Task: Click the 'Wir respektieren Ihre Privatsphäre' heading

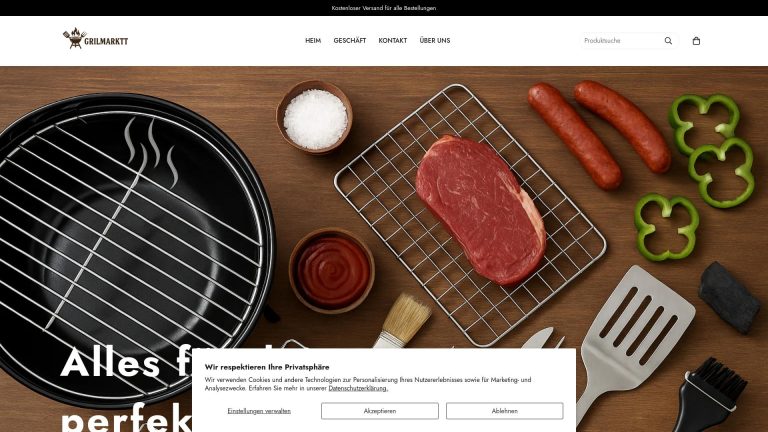Action: tap(267, 367)
